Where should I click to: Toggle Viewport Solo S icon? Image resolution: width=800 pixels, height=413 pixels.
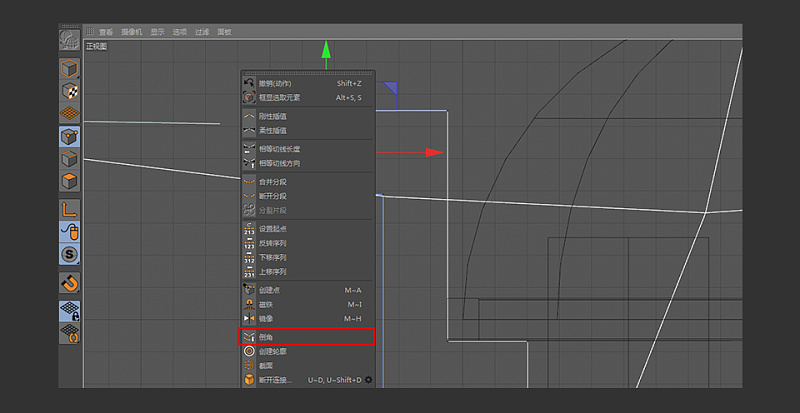(70, 254)
